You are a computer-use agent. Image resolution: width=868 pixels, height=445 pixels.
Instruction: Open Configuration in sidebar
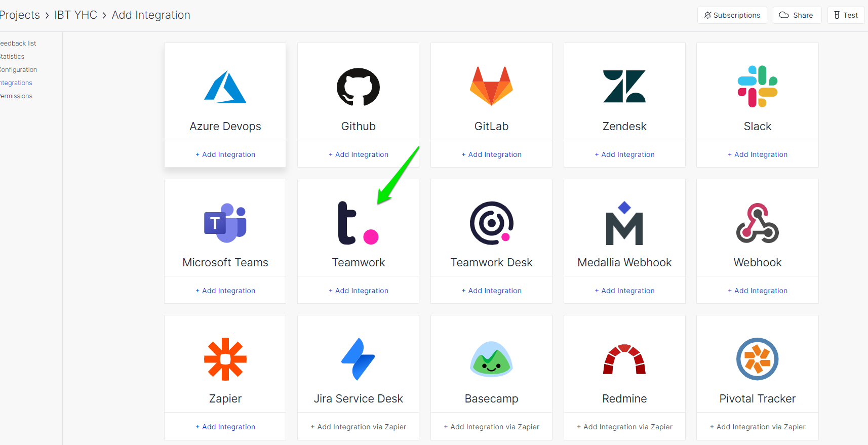[x=18, y=70]
